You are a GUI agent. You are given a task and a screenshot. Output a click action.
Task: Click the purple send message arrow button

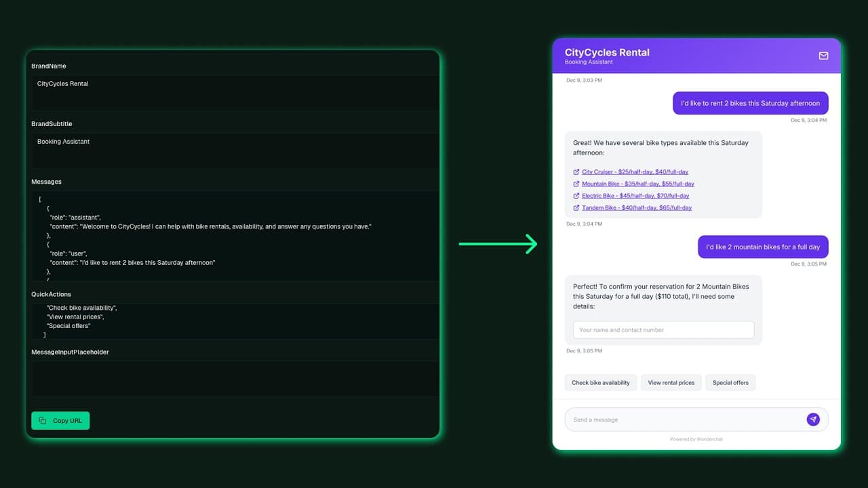coord(813,420)
